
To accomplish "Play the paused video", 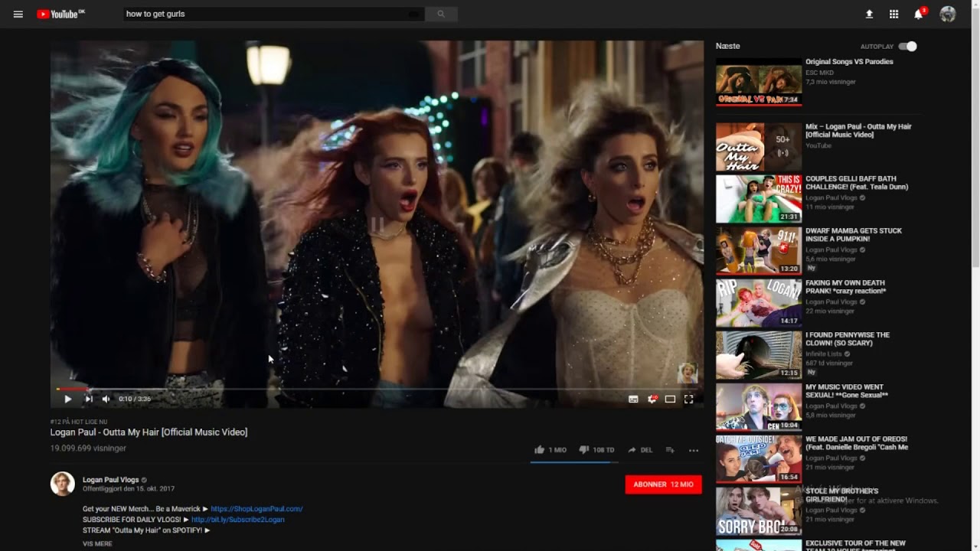I will point(67,399).
